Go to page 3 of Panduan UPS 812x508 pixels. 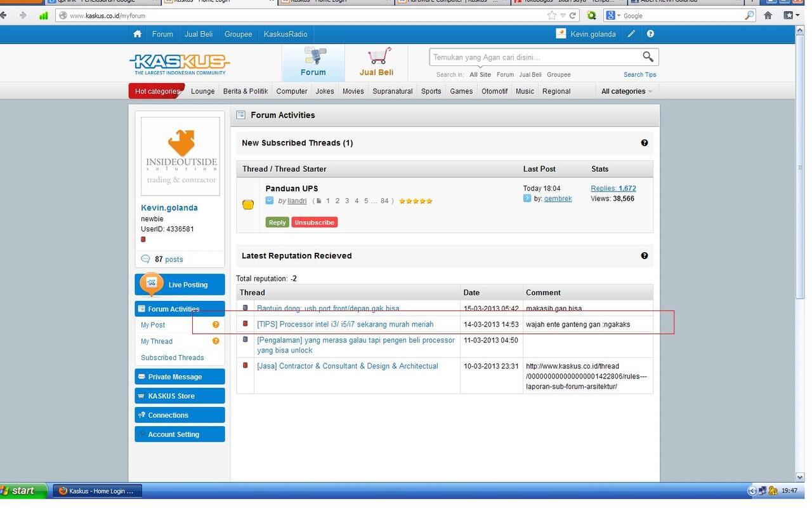click(x=347, y=201)
